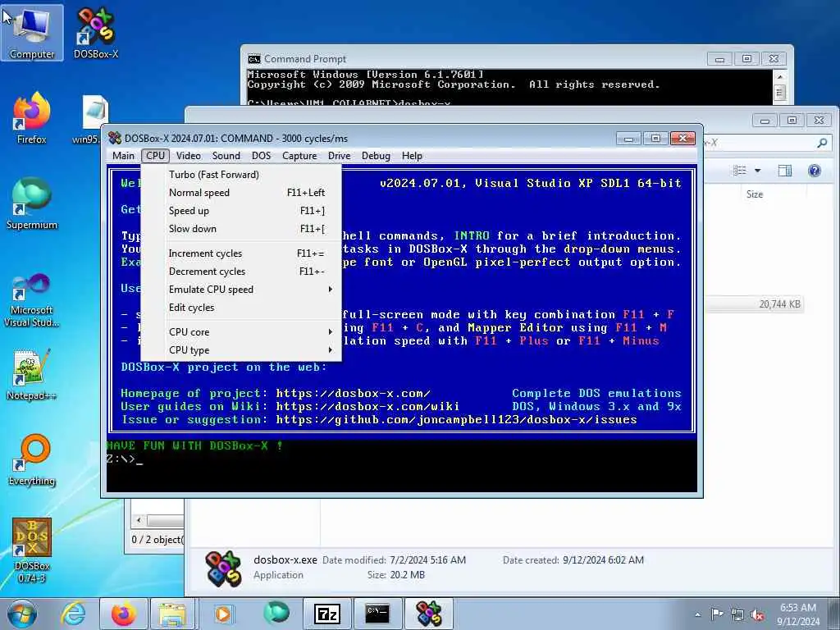Minimize the Command Prompt window
Image resolution: width=840 pixels, height=630 pixels.
tap(720, 59)
